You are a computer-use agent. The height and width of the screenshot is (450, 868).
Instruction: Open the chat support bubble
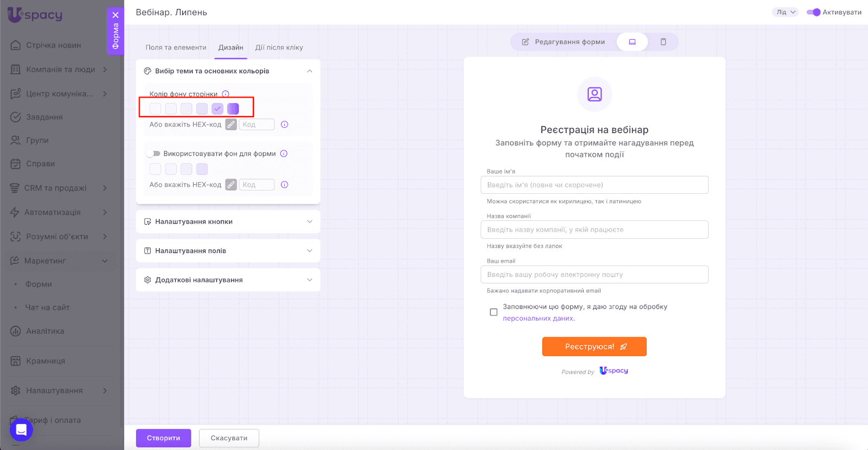click(x=21, y=430)
